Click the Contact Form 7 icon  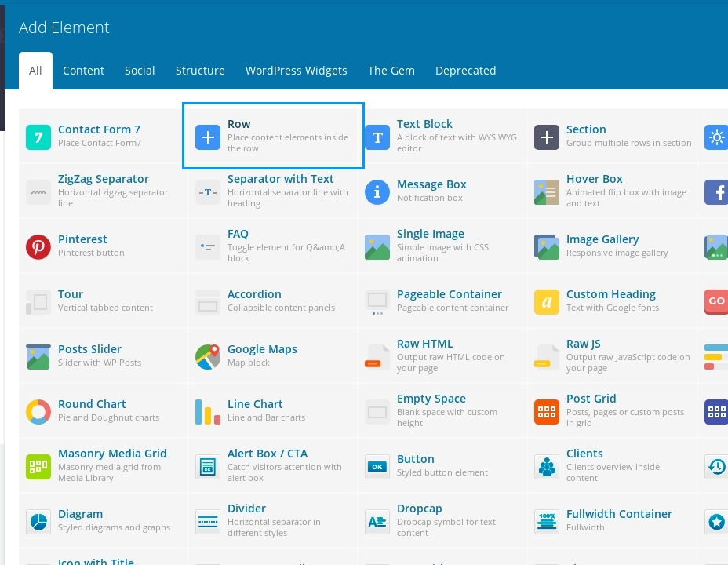click(x=38, y=137)
